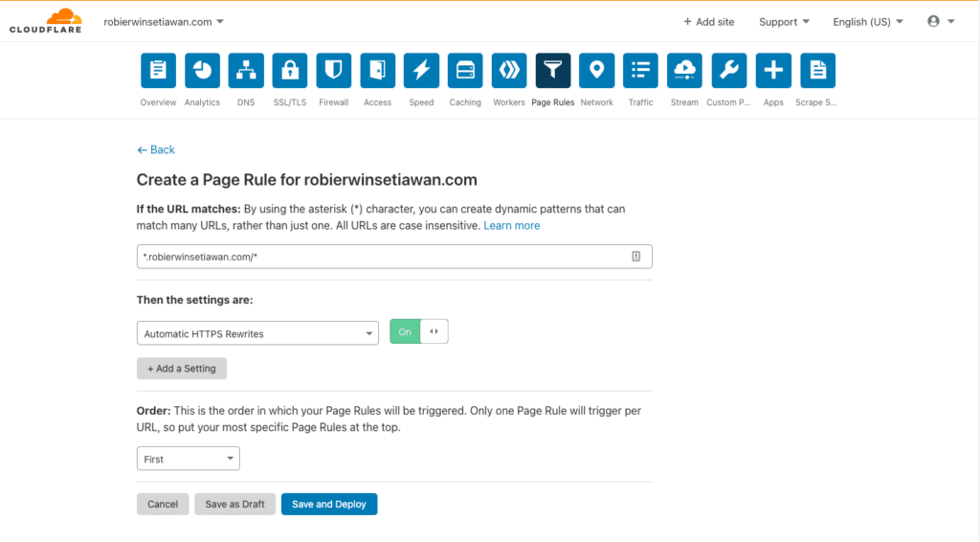Toggle the Automatic HTTPS Rewrites On switch
The height and width of the screenshot is (542, 980).
pyautogui.click(x=419, y=331)
